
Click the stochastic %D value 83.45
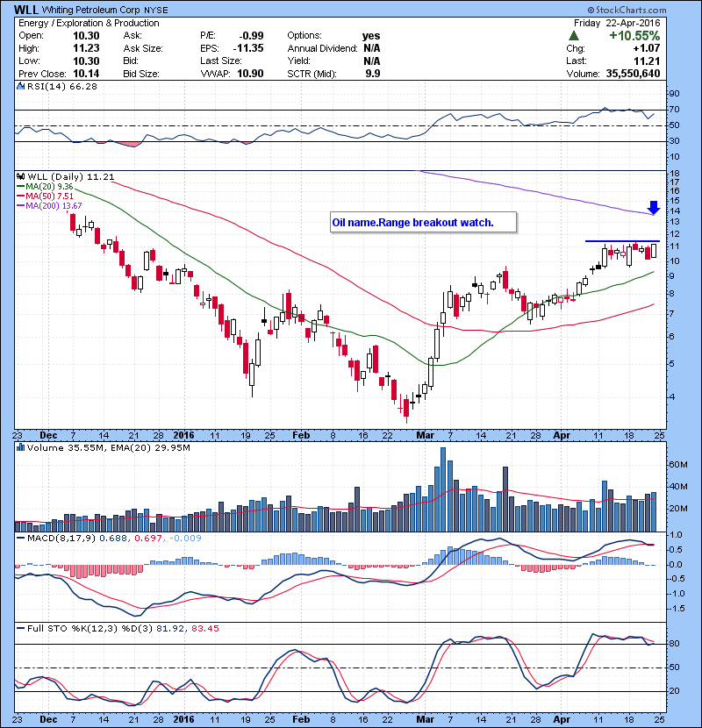204,629
